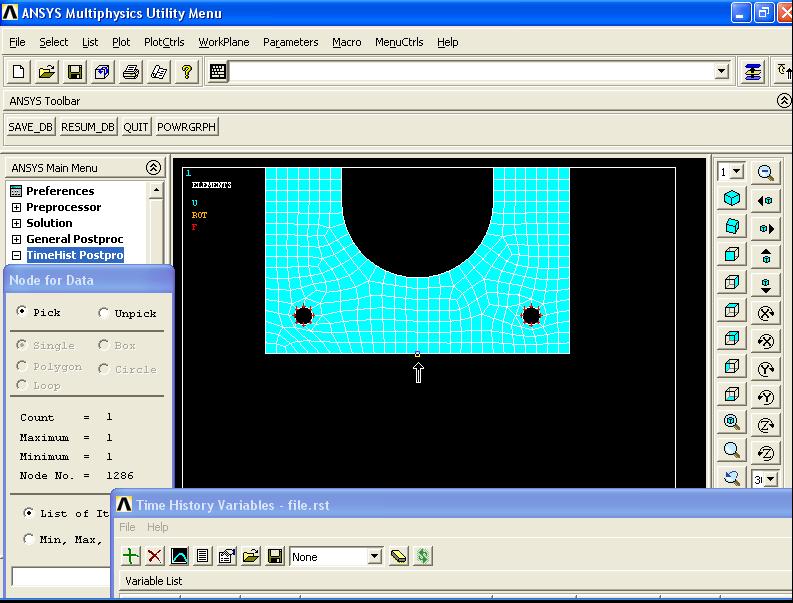Click the command prompt keyboard icon

point(217,72)
